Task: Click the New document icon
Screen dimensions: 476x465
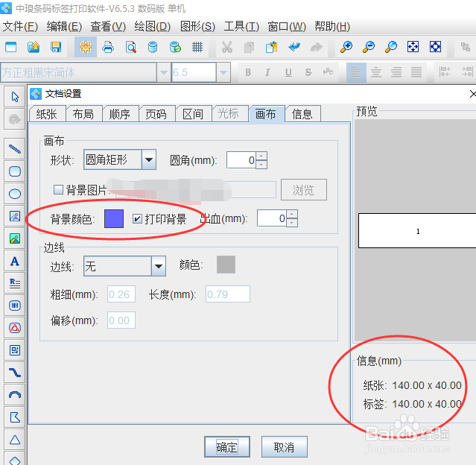Action: click(11, 47)
